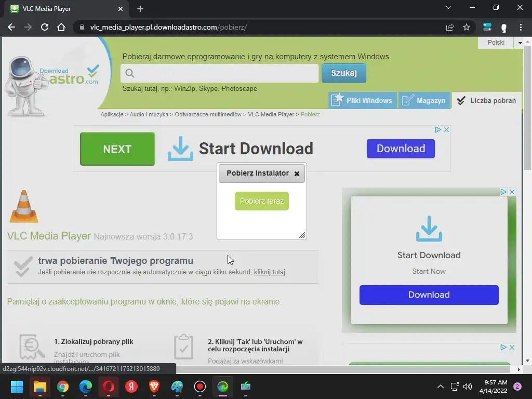532x399 pixels.
Task: Open the Pliki Windows tab
Action: (362, 100)
